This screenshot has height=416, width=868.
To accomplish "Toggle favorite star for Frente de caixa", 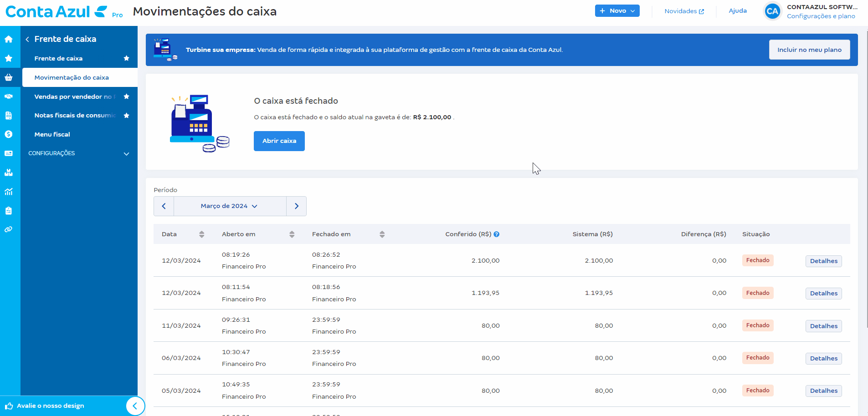I will tap(127, 58).
